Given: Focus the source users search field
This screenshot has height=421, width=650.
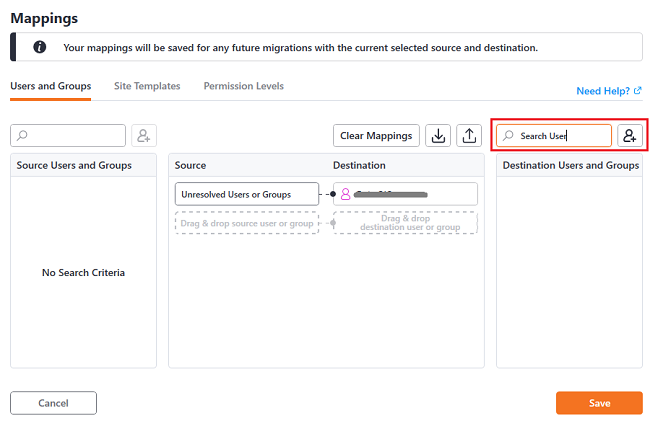Looking at the screenshot, I should 75,136.
